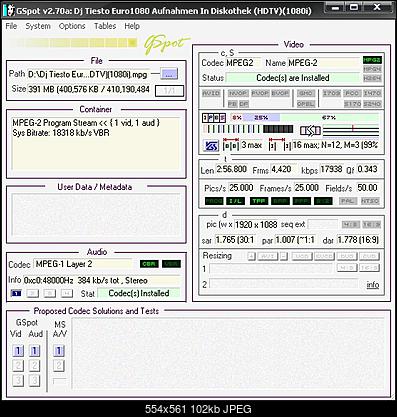Click the picture size 1920 x 1088

tap(256, 225)
